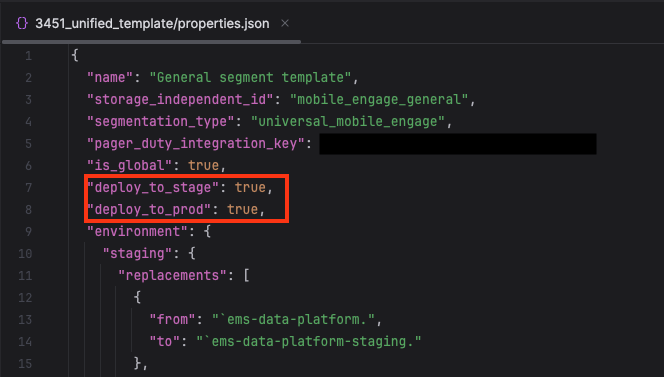Click the "name" key
The height and width of the screenshot is (377, 664).
tap(110, 78)
